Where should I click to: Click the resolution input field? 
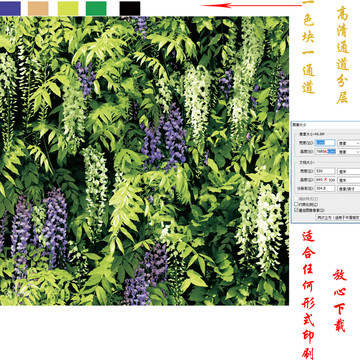click(325, 188)
